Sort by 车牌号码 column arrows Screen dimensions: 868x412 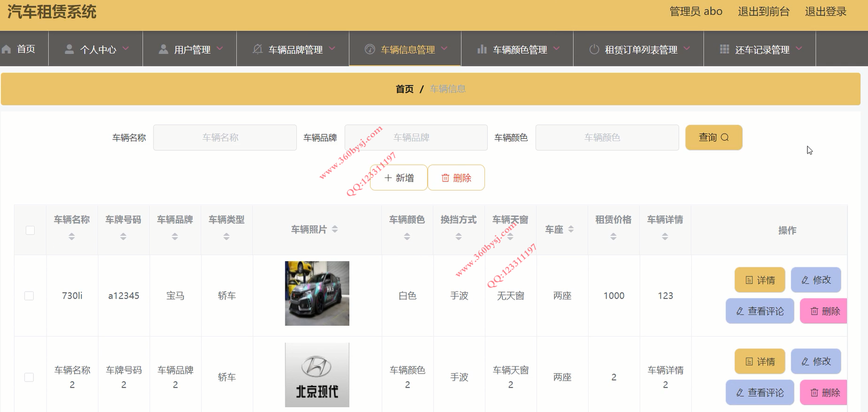point(123,237)
